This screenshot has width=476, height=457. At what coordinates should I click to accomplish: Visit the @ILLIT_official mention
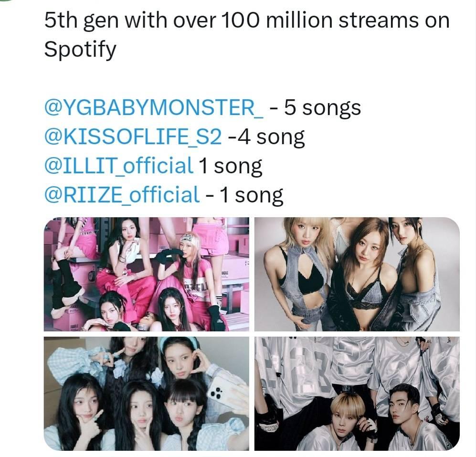(119, 166)
